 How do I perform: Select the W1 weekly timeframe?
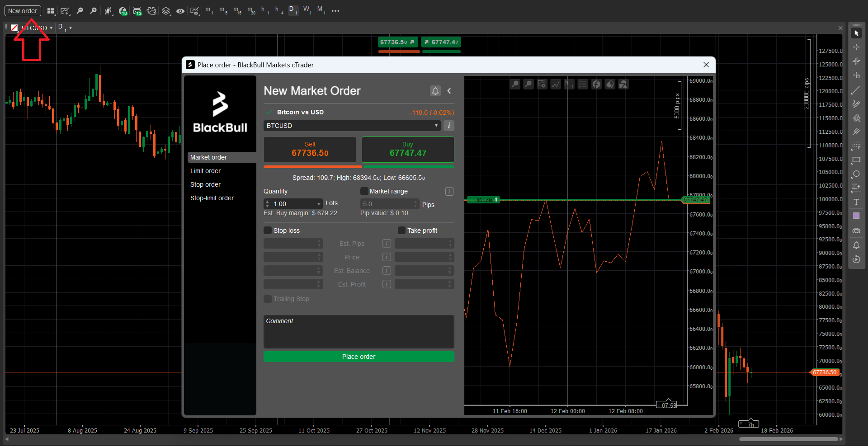click(307, 10)
